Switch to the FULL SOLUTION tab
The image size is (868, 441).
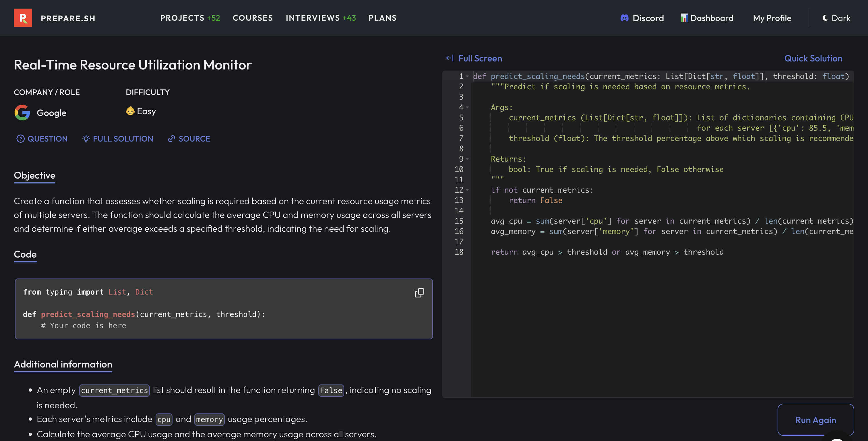tap(118, 139)
